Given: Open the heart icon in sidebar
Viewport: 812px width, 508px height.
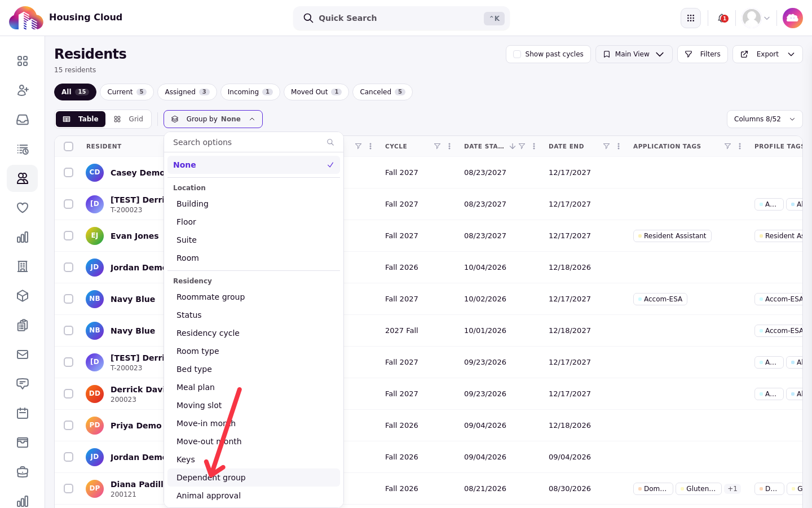Looking at the screenshot, I should point(23,208).
